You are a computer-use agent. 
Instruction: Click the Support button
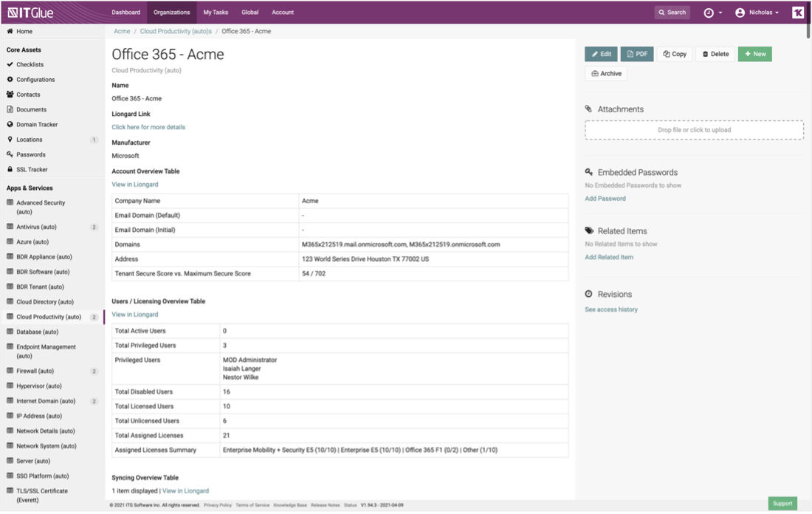point(782,504)
